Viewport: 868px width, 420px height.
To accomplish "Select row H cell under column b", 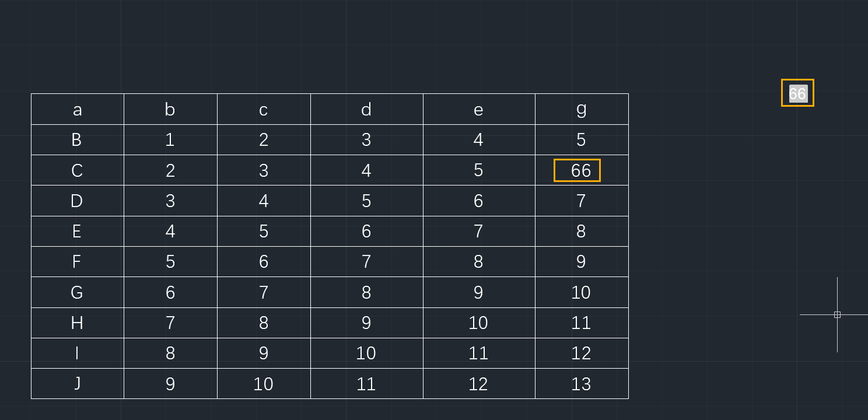I will coord(170,323).
